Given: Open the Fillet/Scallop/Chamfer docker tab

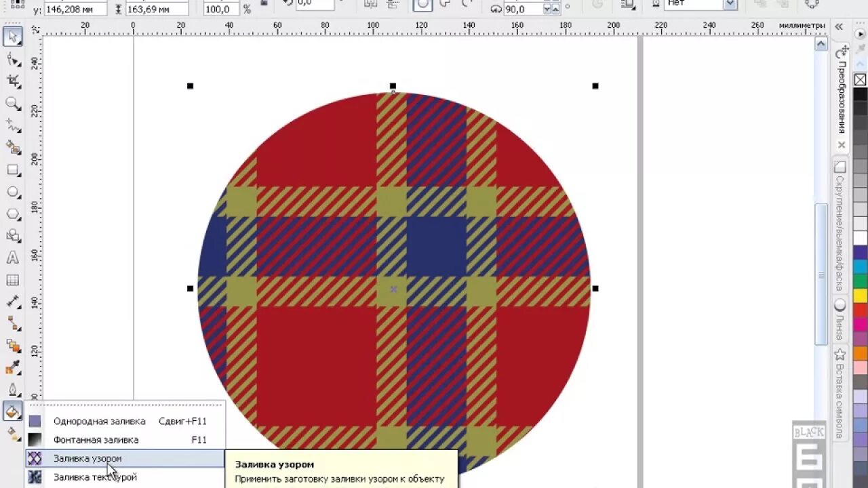Looking at the screenshot, I should (x=840, y=226).
